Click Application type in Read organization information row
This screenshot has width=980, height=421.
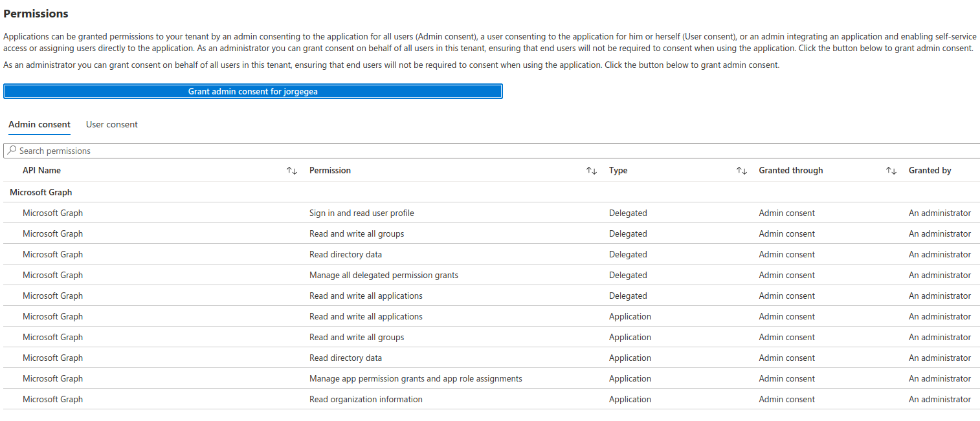click(x=630, y=399)
